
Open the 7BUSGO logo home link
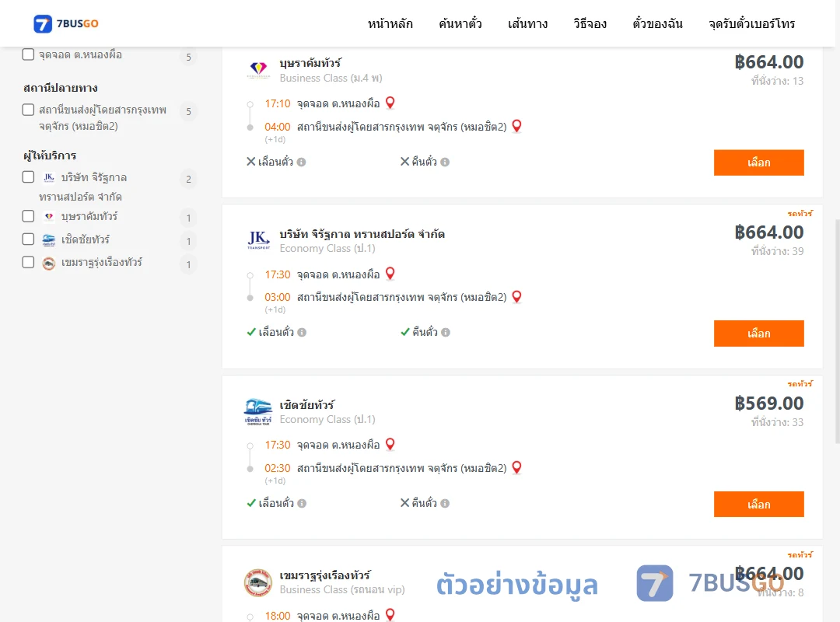pyautogui.click(x=66, y=23)
